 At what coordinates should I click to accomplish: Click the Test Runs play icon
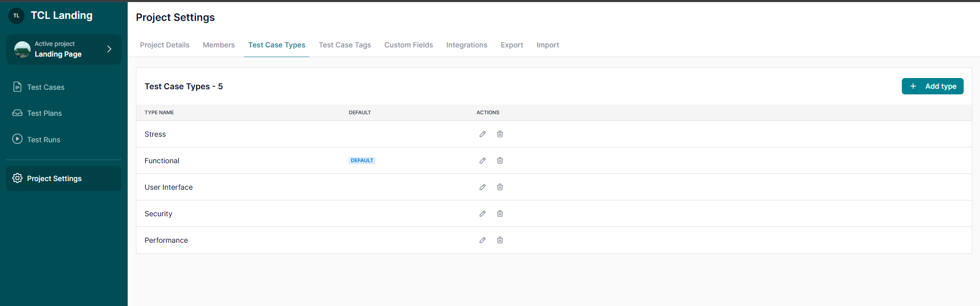coord(17,139)
